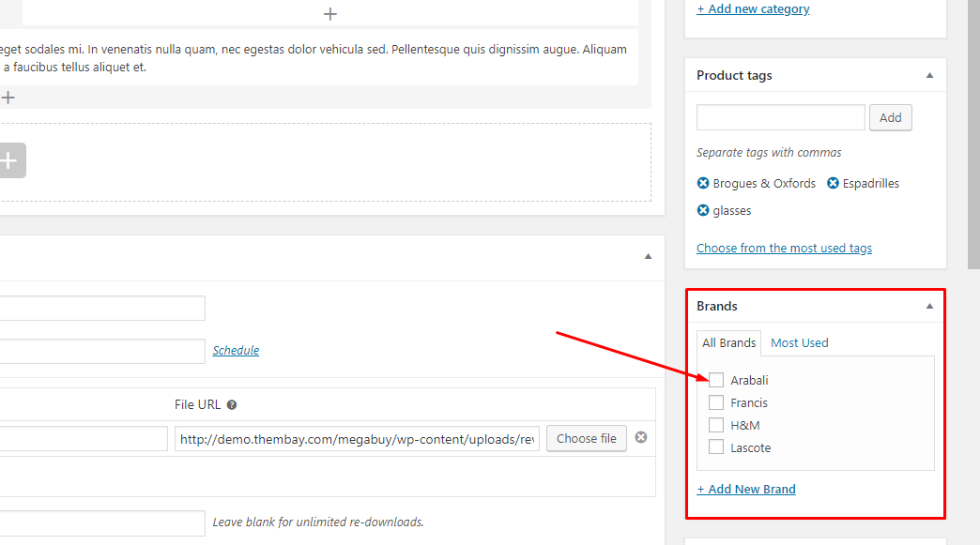This screenshot has height=545, width=980.
Task: Click the File URL help icon
Action: pos(232,405)
